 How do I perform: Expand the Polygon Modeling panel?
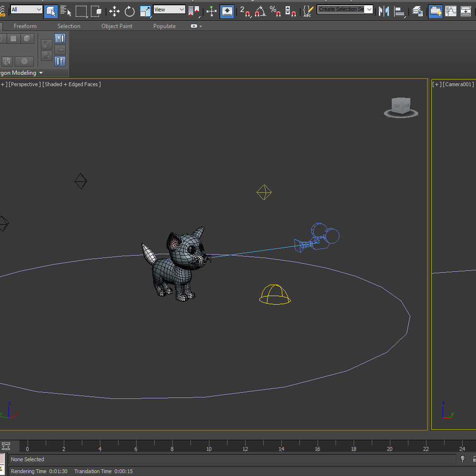[40, 73]
